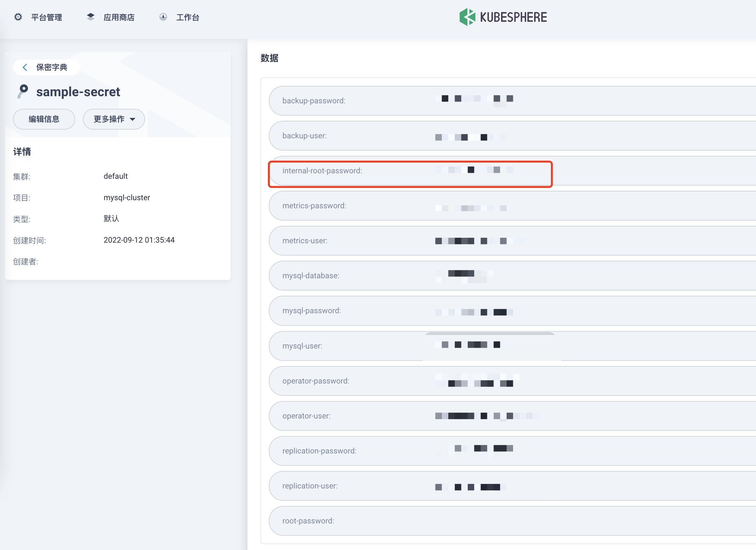This screenshot has width=756, height=550.
Task: Select the metrics-password key label
Action: tap(314, 206)
